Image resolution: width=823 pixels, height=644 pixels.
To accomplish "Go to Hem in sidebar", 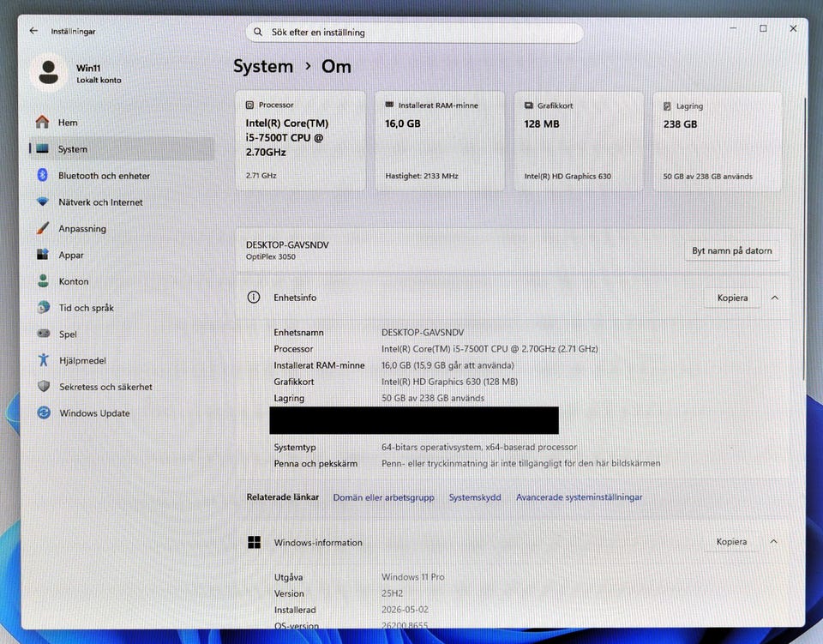I will click(x=122, y=123).
